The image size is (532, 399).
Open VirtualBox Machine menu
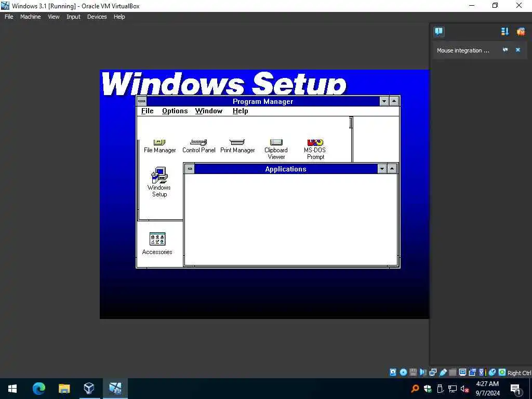(x=31, y=17)
